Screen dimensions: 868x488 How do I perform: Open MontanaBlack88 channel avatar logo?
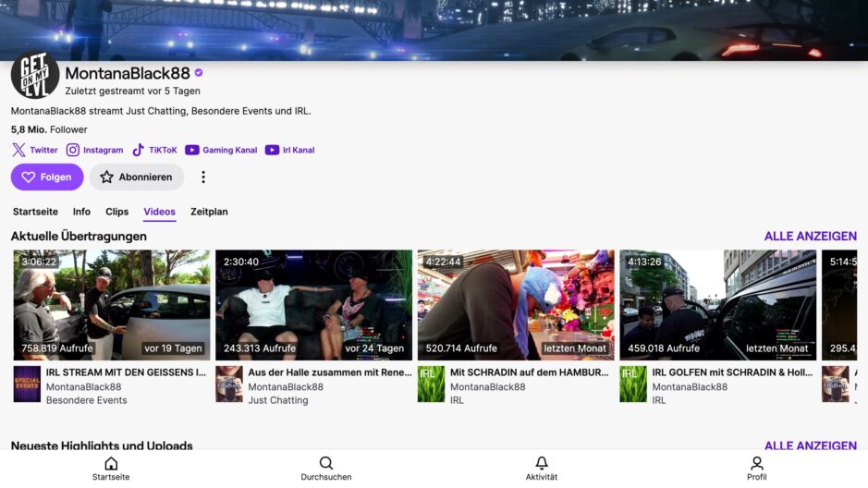coord(35,75)
